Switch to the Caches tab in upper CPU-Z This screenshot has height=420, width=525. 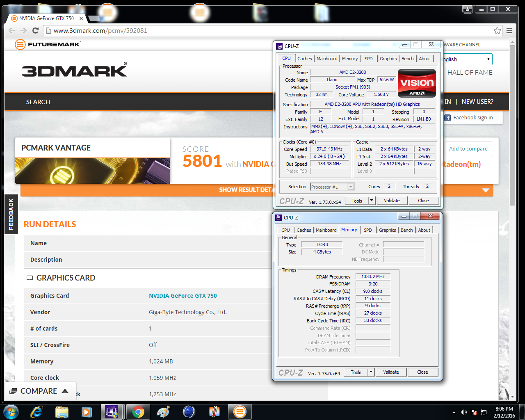pos(305,59)
